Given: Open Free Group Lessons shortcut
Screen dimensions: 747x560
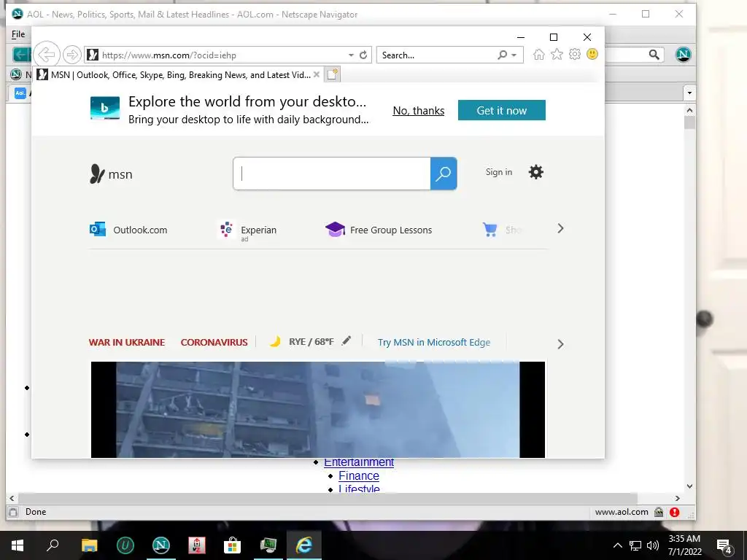Looking at the screenshot, I should click(379, 230).
